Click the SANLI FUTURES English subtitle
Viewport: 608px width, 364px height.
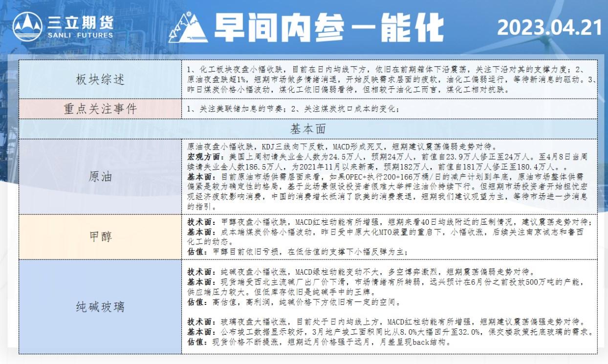point(80,35)
